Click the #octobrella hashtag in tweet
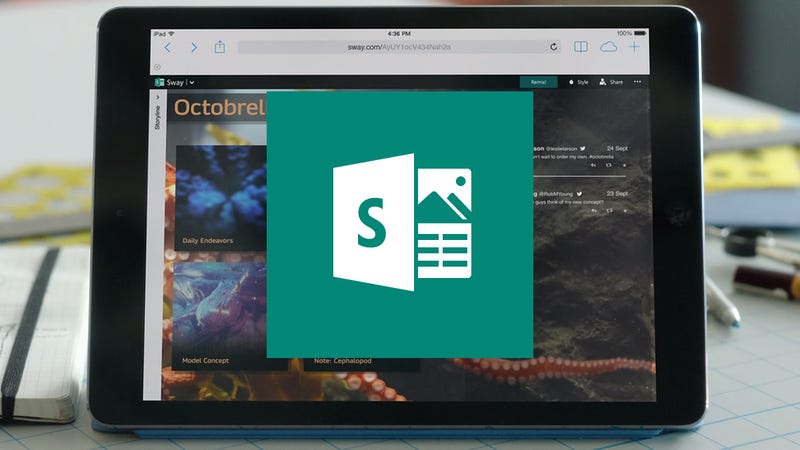The width and height of the screenshot is (800, 450). (x=601, y=157)
